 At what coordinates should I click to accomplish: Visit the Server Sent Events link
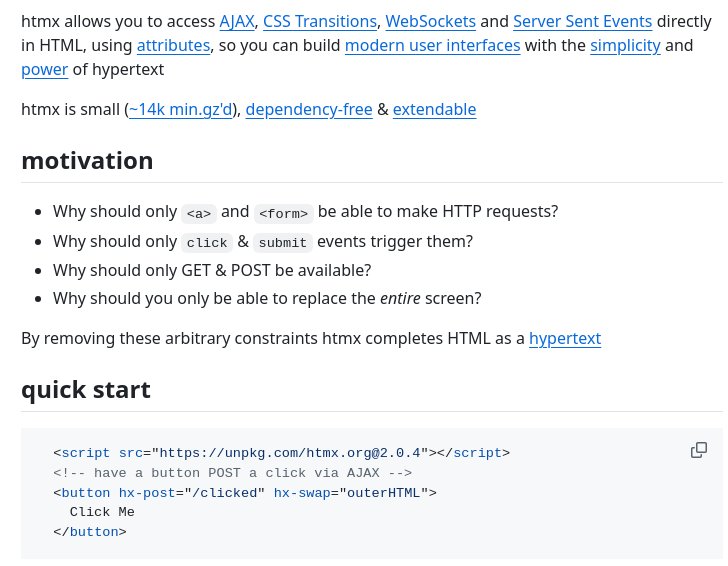pos(582,21)
